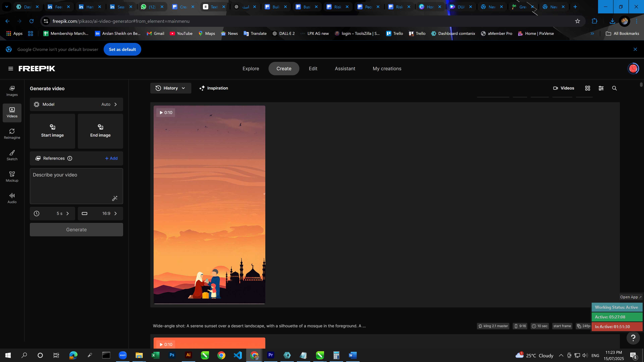
Task: Click the video prompt description text
Action: [259, 326]
